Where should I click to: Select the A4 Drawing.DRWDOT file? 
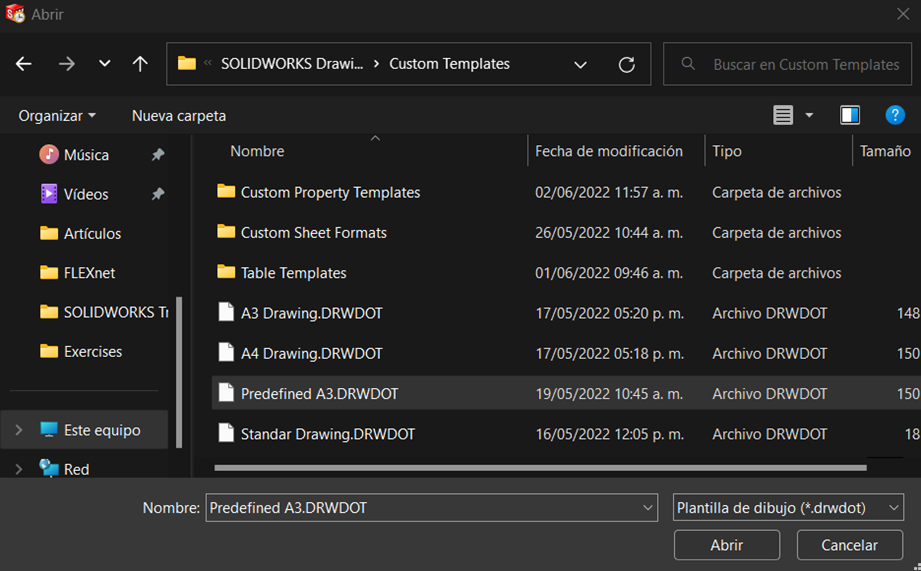tap(311, 353)
